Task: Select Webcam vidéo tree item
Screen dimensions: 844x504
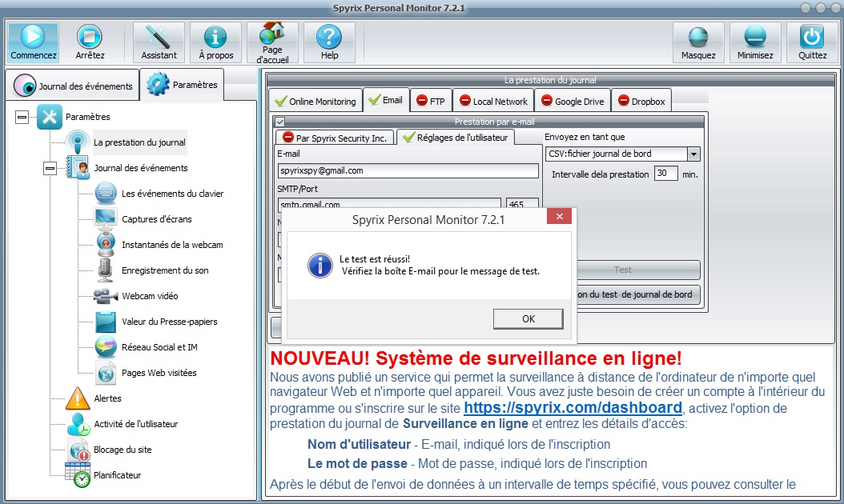Action: click(150, 296)
